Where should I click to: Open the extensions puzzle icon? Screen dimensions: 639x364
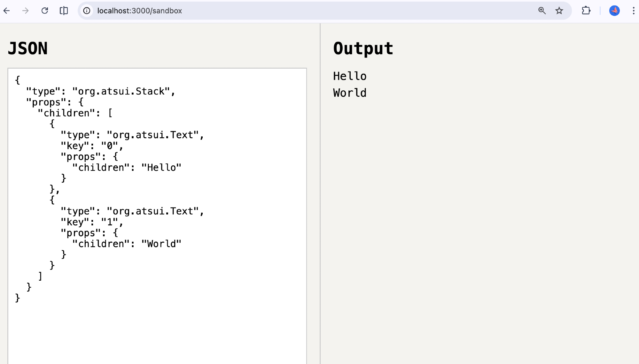point(586,11)
